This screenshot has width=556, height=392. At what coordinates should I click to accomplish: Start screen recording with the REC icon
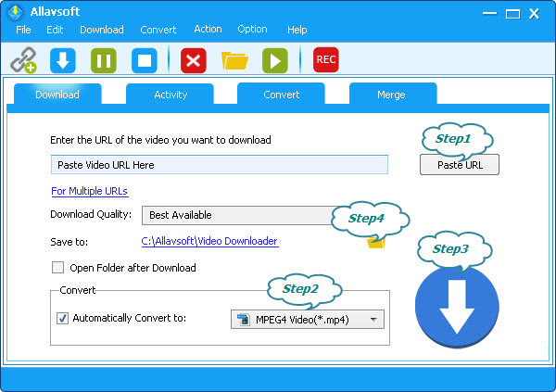pos(326,59)
